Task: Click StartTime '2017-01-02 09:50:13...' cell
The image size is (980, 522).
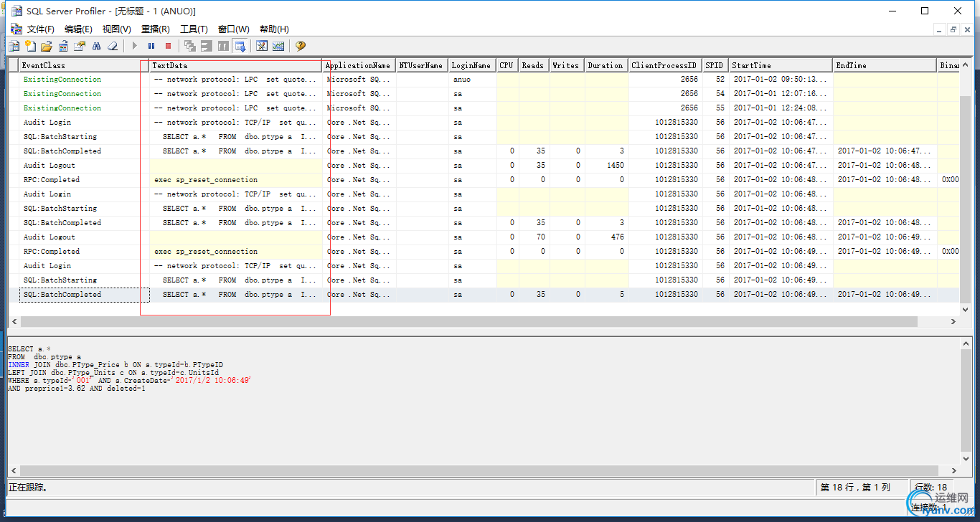Action: click(x=781, y=80)
